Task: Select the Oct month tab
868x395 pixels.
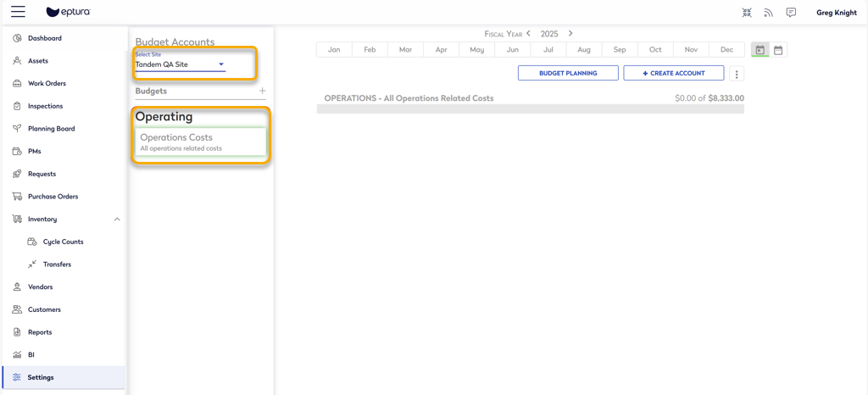Action: click(655, 50)
